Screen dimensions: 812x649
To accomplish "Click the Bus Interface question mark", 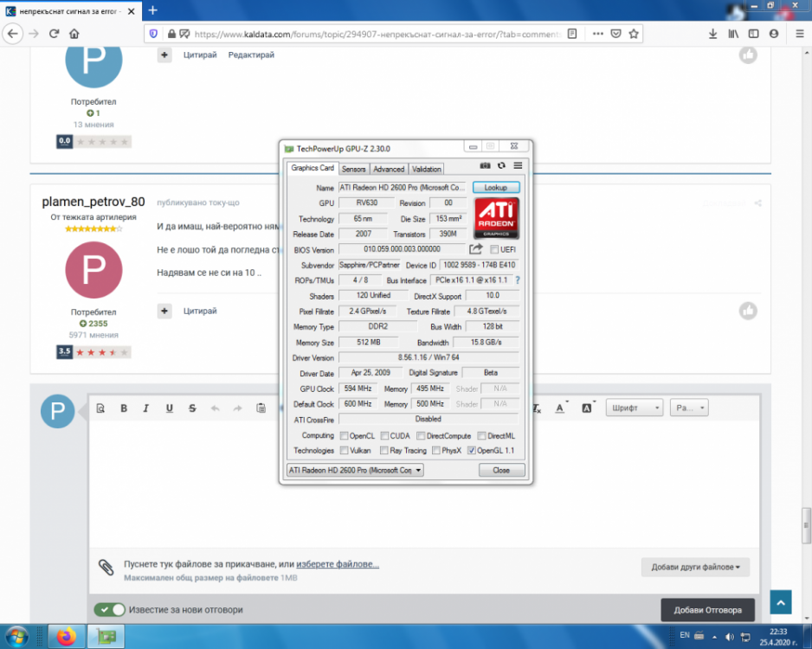I will point(518,280).
